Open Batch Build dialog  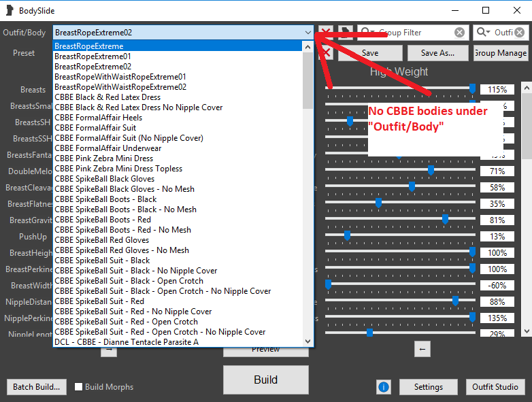(x=37, y=387)
